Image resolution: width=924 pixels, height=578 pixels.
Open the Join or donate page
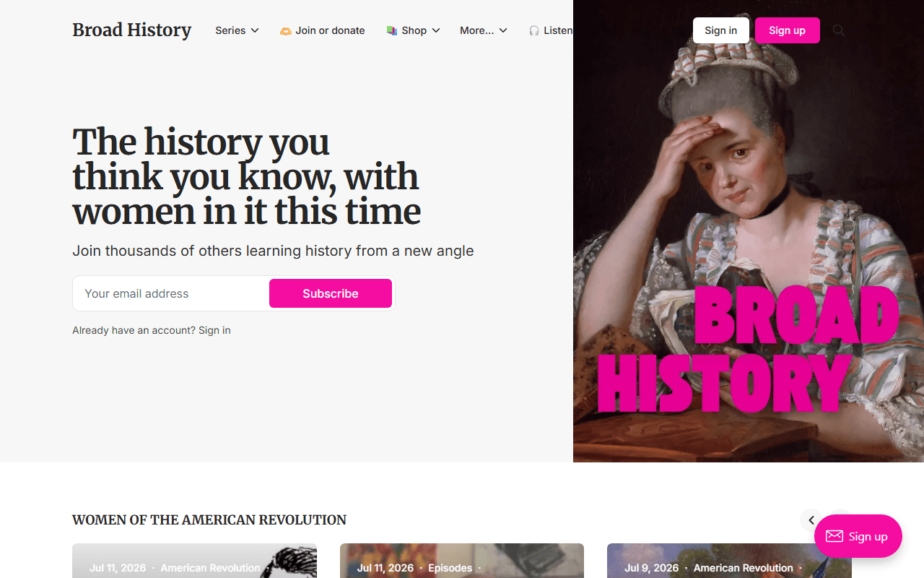323,30
